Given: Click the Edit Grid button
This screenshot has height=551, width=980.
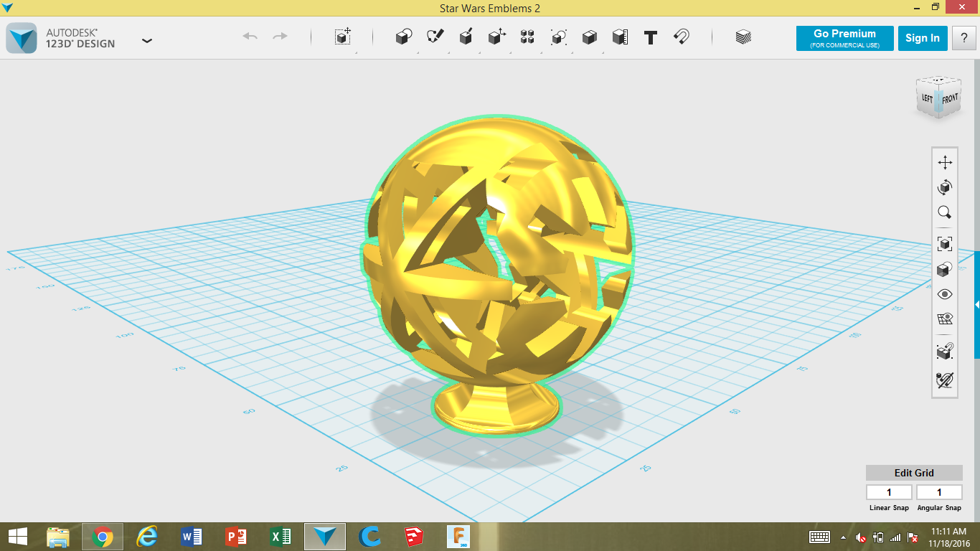Looking at the screenshot, I should 914,473.
